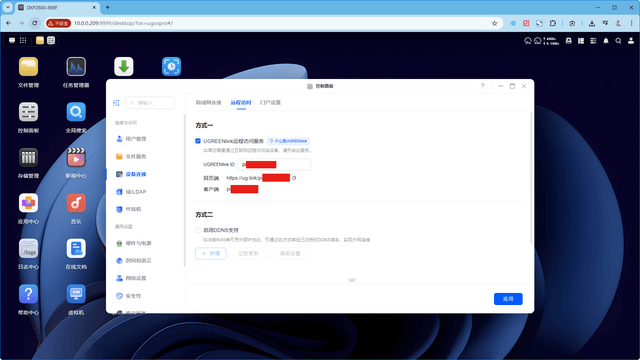Click the show-desktop icon in the UGOS top bar
This screenshot has width=640, height=360.
click(12, 40)
